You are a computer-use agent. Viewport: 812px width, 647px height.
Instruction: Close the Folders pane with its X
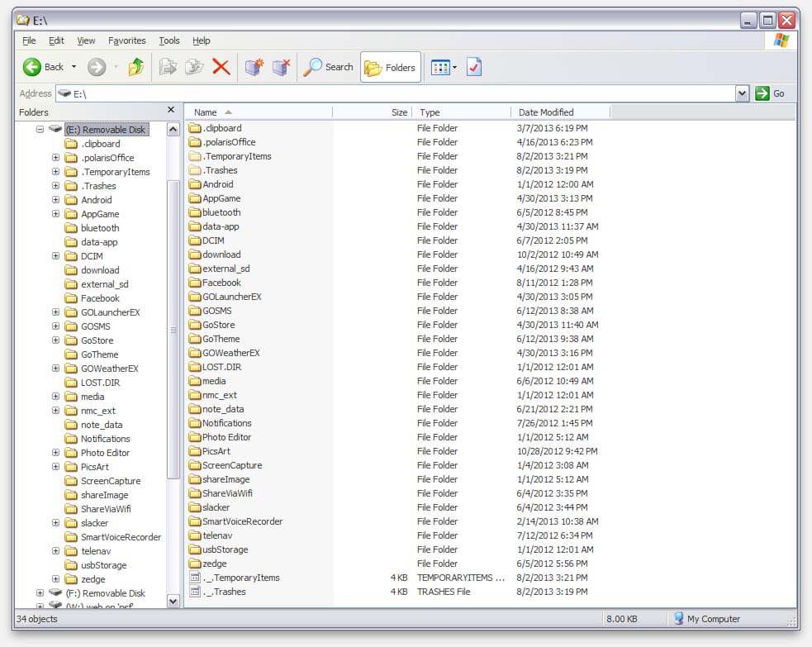172,110
